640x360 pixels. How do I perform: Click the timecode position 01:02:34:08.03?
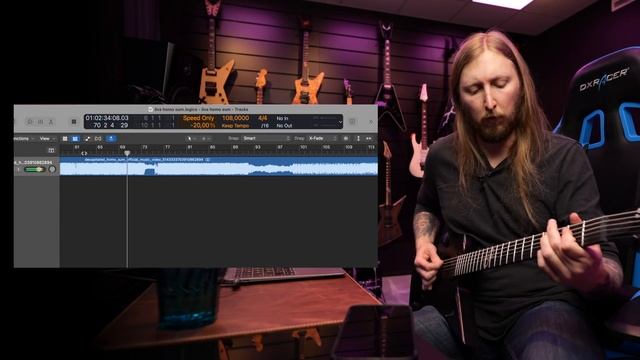click(x=107, y=118)
